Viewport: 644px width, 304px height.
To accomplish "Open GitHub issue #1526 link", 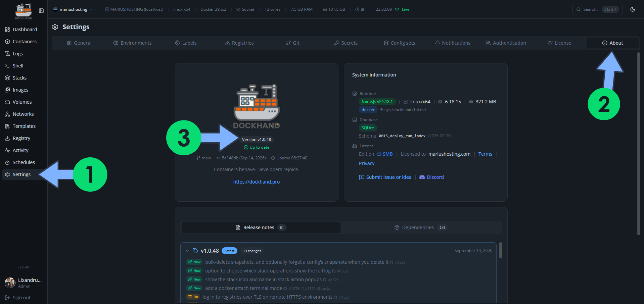I will pyautogui.click(x=331, y=280).
